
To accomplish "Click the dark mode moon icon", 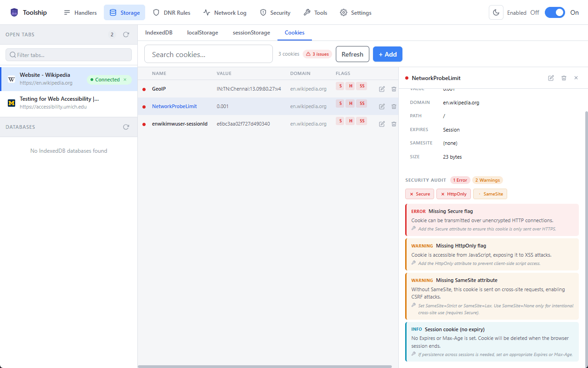I will 496,12.
